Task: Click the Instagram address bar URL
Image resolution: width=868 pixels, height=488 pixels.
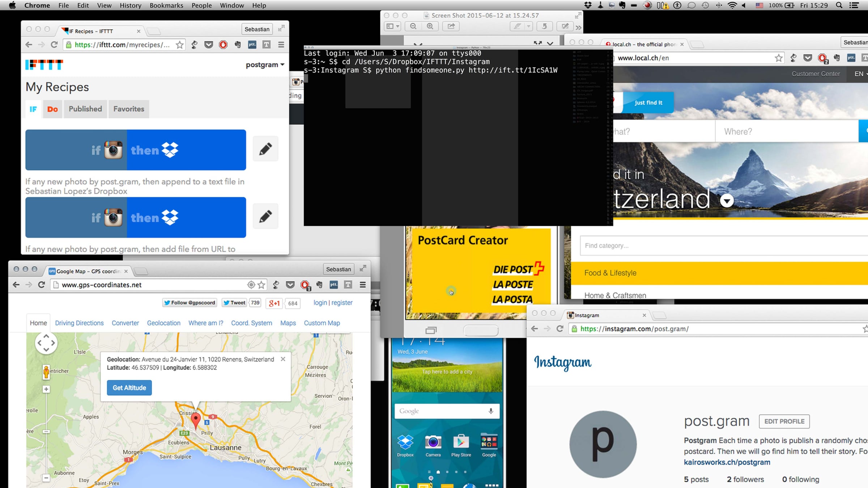Action: [x=634, y=329]
